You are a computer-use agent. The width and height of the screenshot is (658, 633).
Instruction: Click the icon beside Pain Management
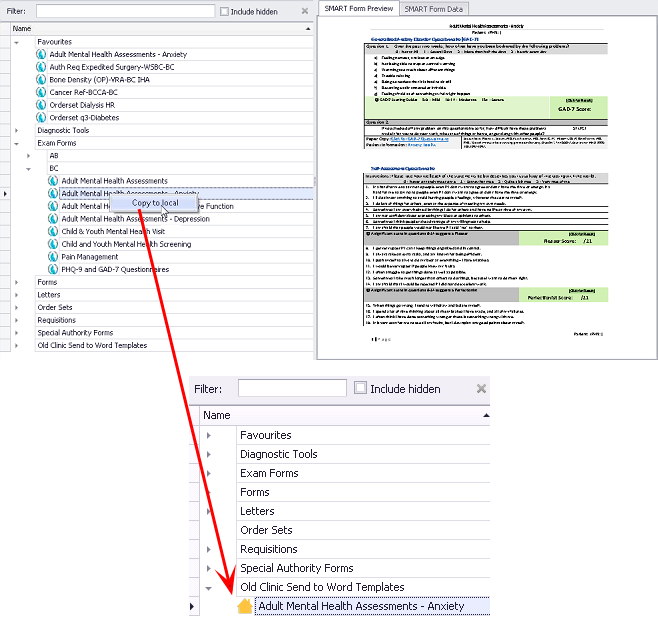click(x=53, y=256)
